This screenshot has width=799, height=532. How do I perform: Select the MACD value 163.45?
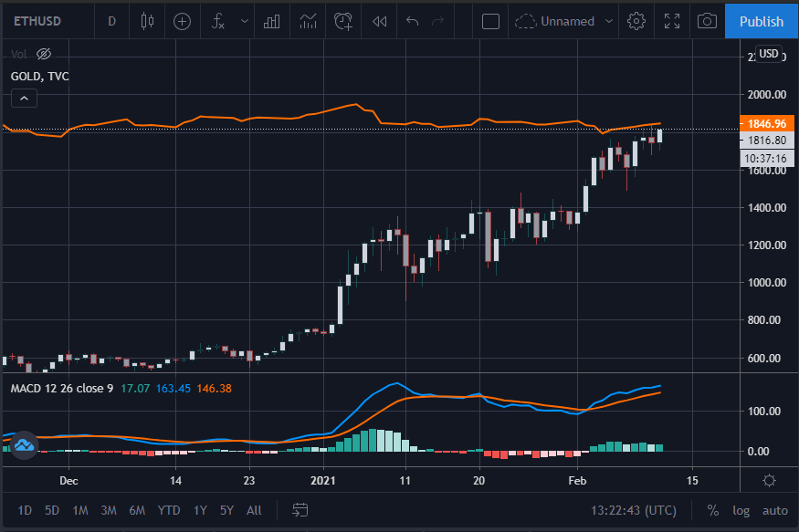[x=173, y=389]
